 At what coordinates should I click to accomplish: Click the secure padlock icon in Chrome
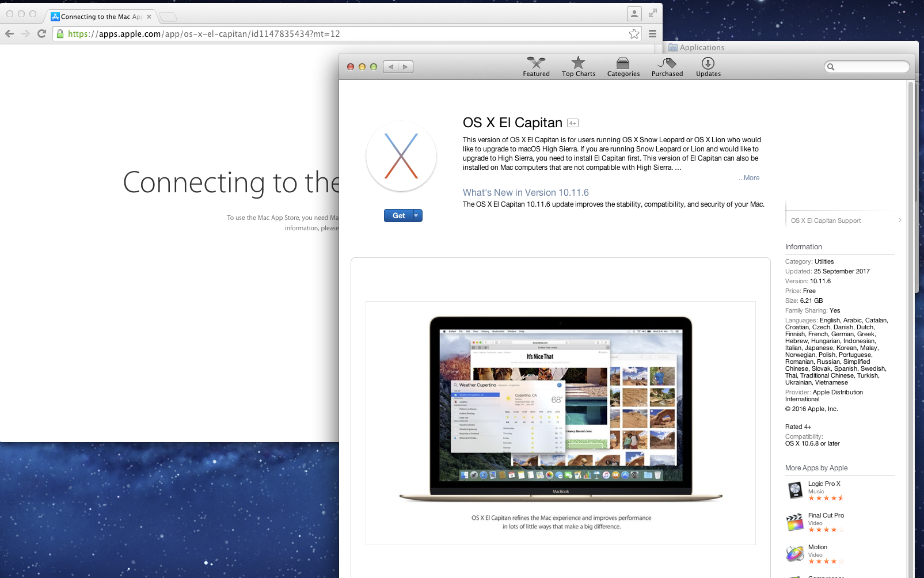point(60,33)
